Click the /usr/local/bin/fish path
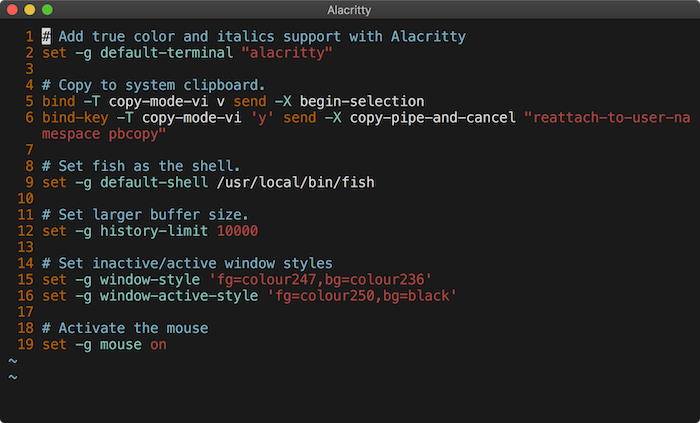The width and height of the screenshot is (700, 423). pyautogui.click(x=295, y=182)
